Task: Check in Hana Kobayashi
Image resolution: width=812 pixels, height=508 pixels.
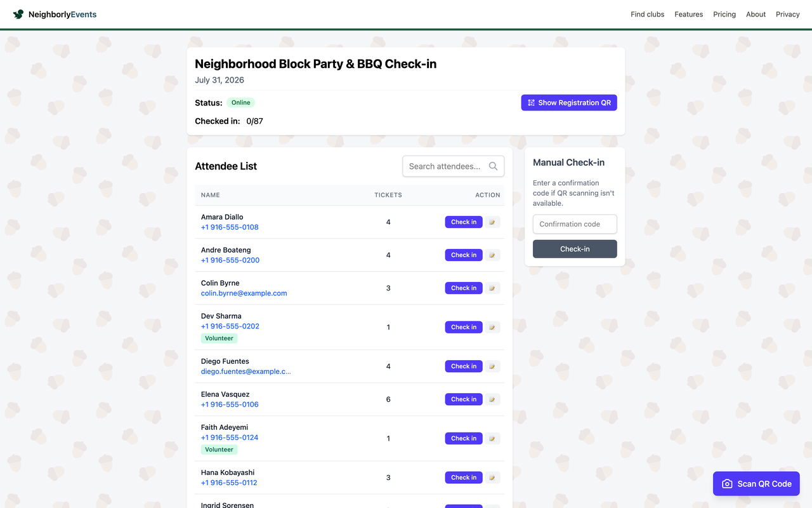Action: [464, 478]
